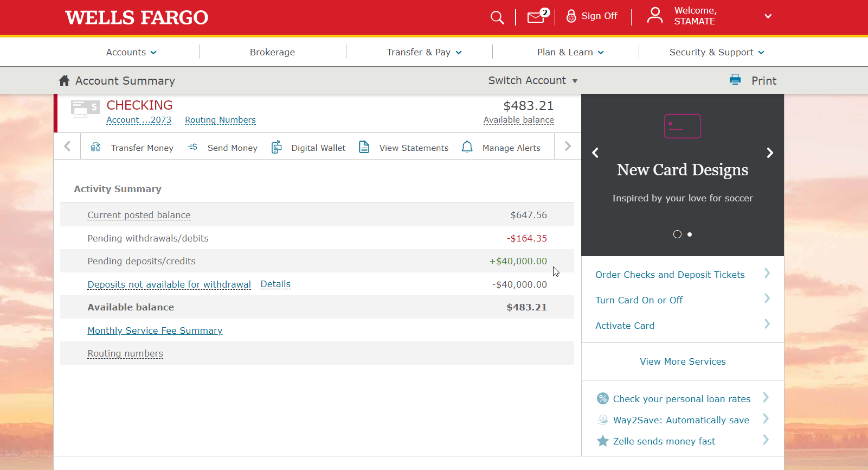Click the Sign Off lock icon
The width and height of the screenshot is (868, 470).
pyautogui.click(x=571, y=16)
